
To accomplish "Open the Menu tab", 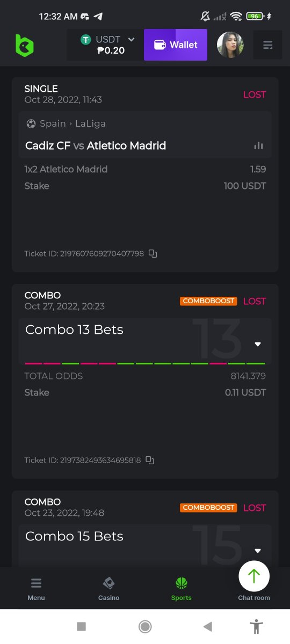I will point(36,589).
